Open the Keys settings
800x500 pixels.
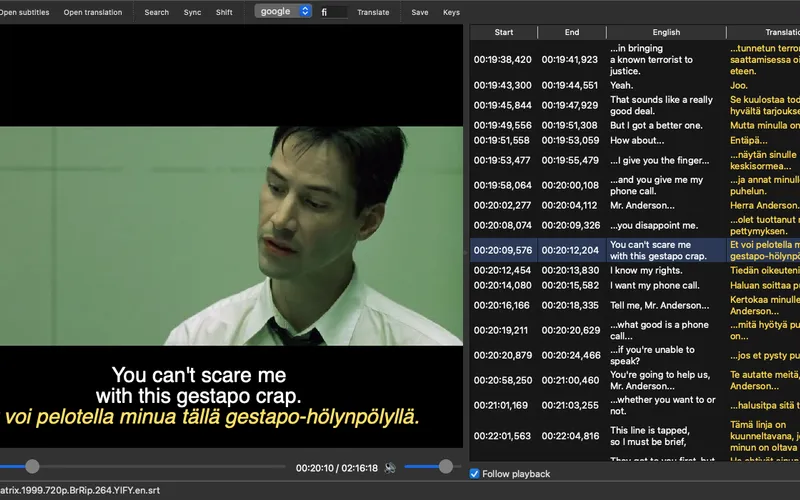click(x=451, y=12)
